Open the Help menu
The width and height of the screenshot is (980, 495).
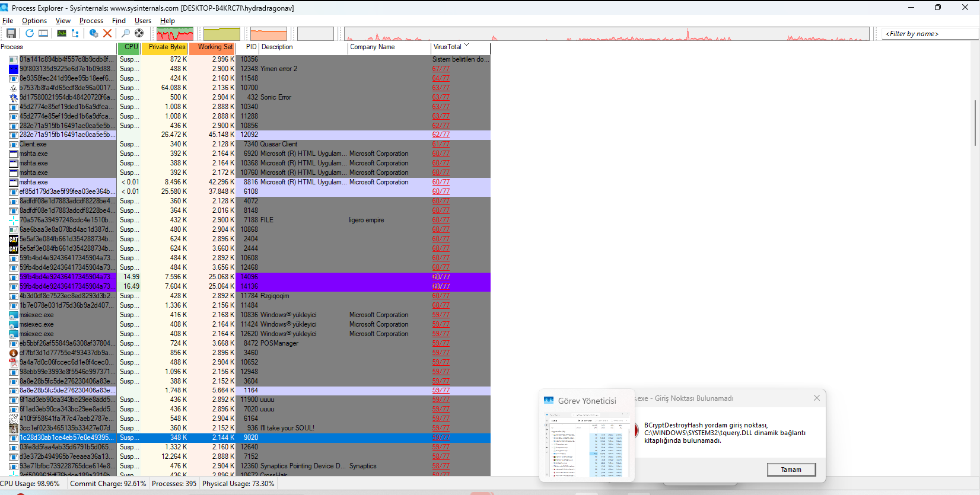167,21
